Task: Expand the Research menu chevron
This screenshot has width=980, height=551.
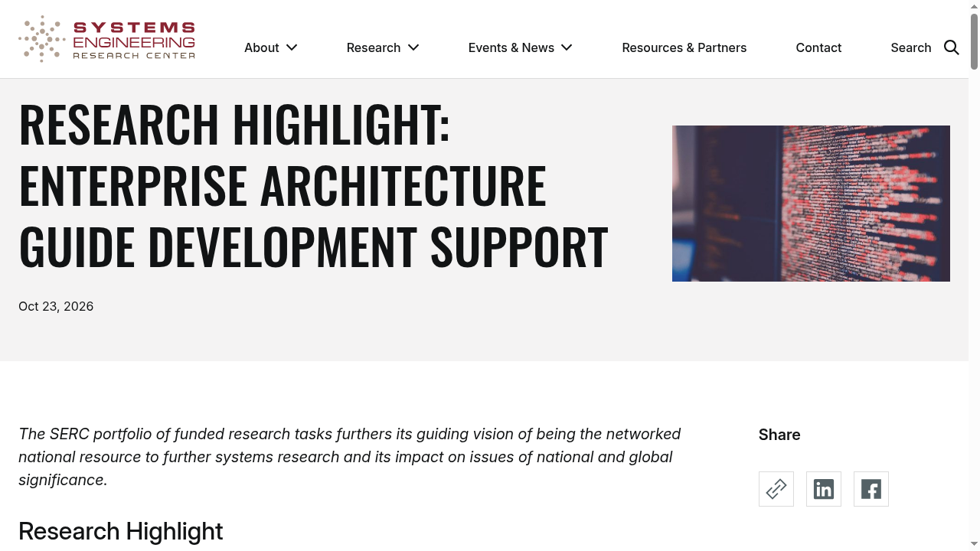Action: pyautogui.click(x=413, y=47)
